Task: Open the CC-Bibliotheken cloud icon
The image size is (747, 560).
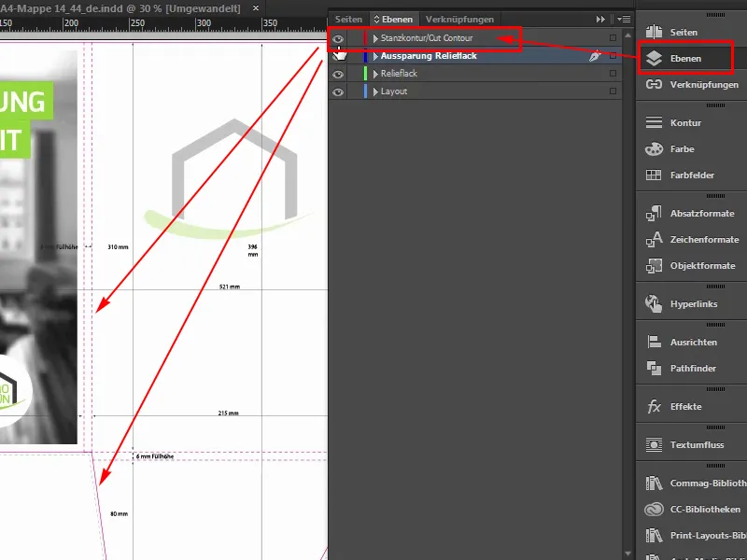Action: click(654, 509)
